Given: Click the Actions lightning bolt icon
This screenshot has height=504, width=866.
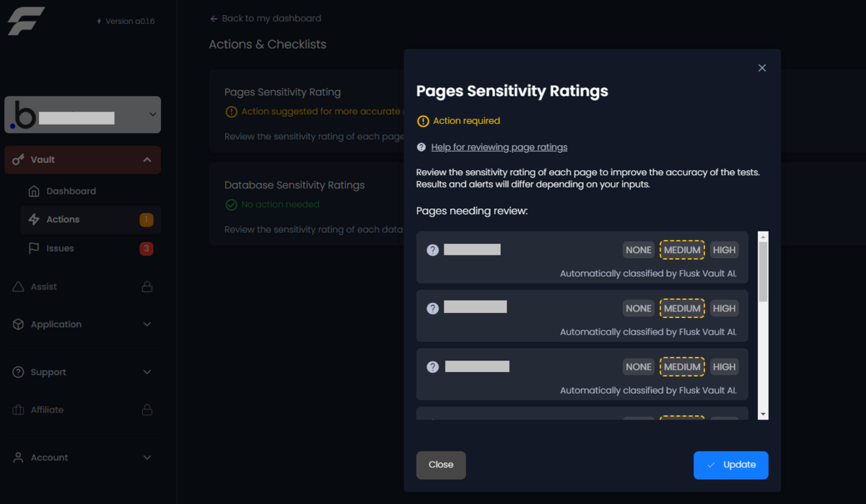Looking at the screenshot, I should click(34, 219).
